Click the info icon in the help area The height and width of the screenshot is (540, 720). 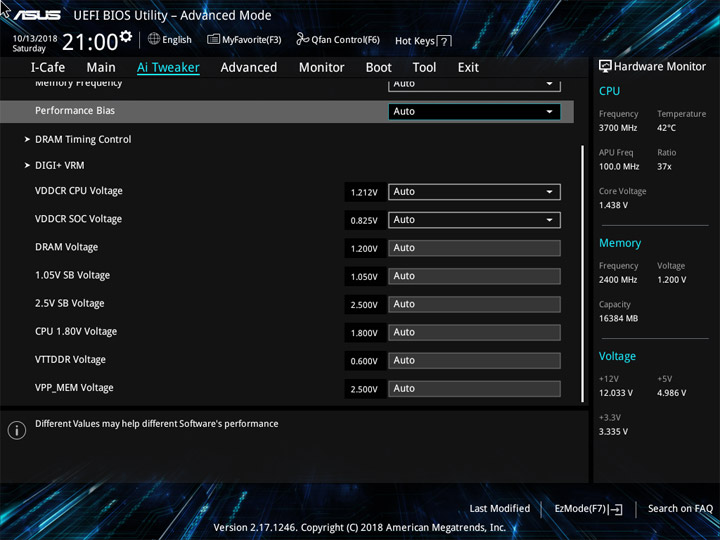point(17,430)
